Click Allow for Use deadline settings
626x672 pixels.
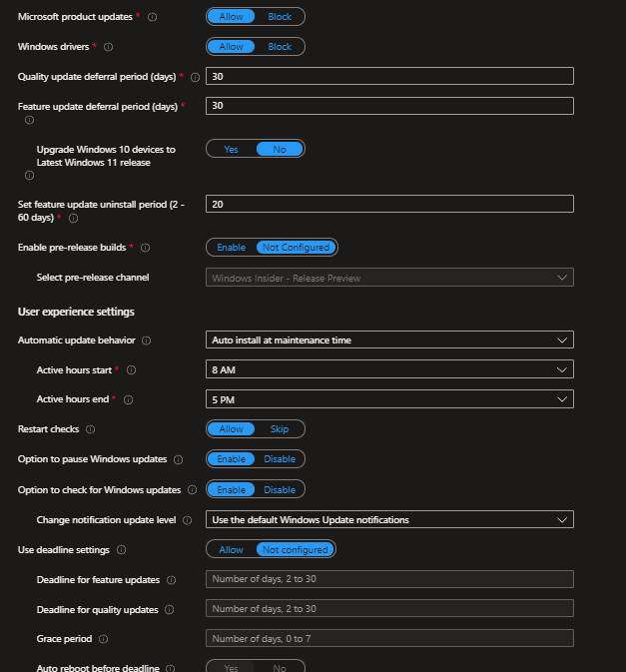click(231, 550)
